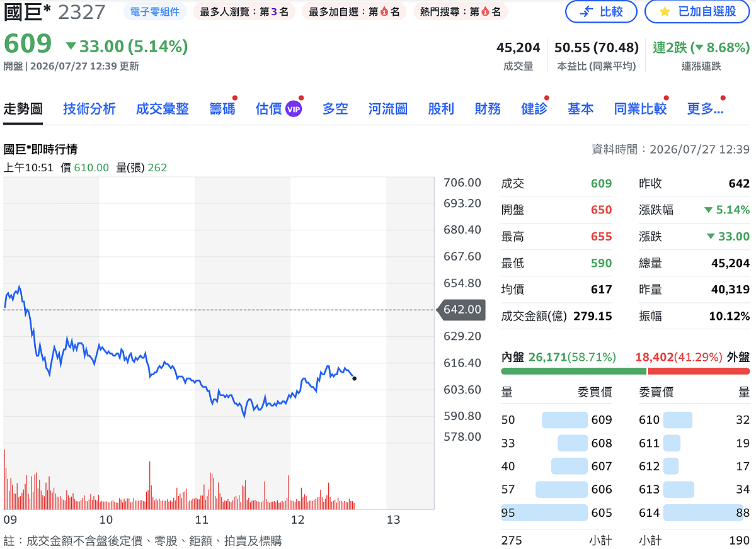Screen dimensions: 756x549
Task: Open the 河流圖 tab
Action: click(x=388, y=108)
